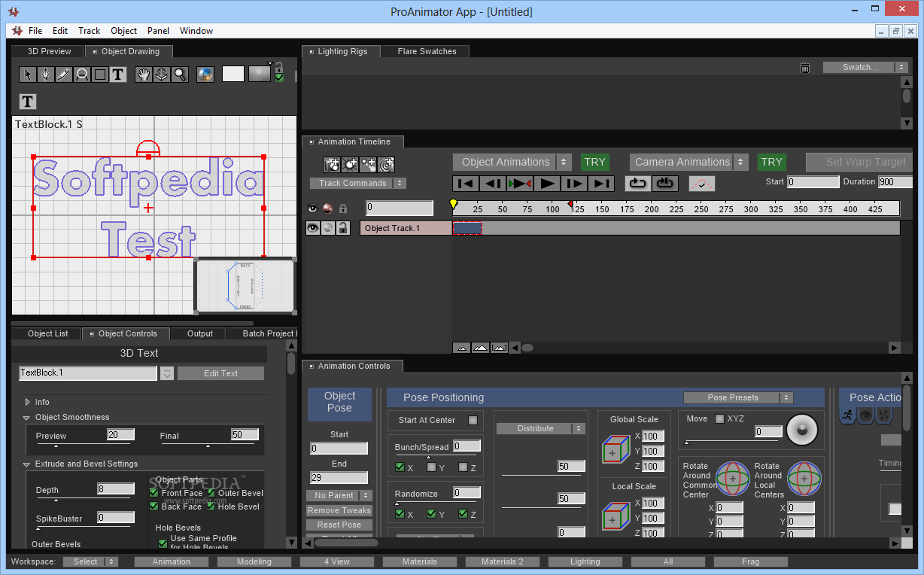
Task: Click Rotate Around Local Centers sphere
Action: 804,479
